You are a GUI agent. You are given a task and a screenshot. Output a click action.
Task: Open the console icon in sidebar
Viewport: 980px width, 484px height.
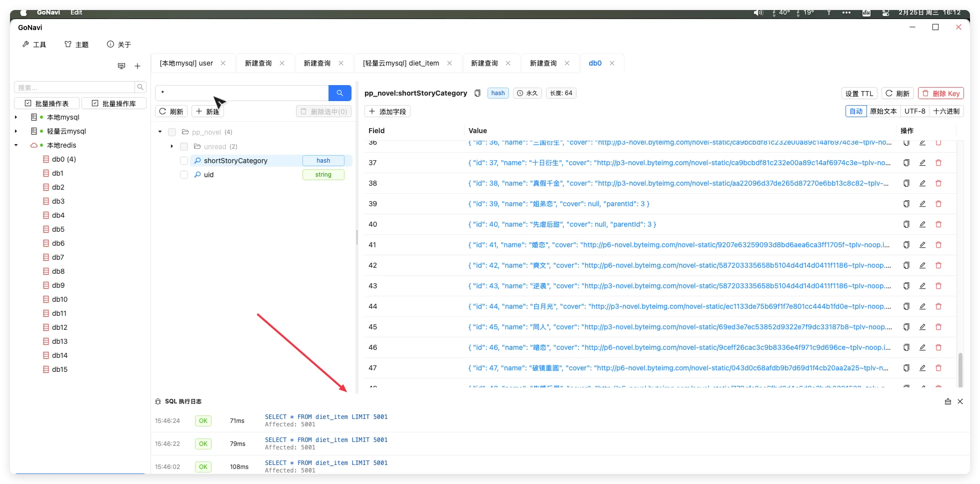point(121,66)
